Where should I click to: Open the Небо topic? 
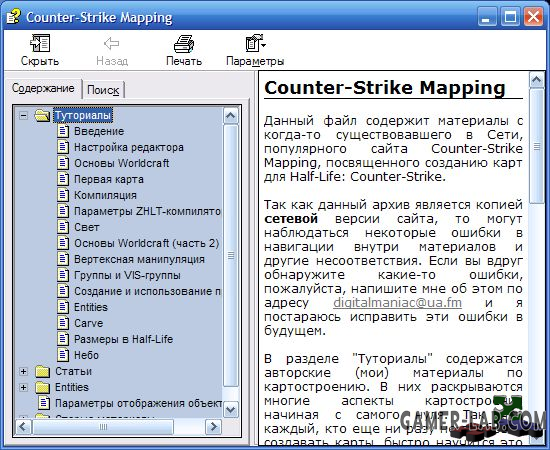[x=86, y=355]
